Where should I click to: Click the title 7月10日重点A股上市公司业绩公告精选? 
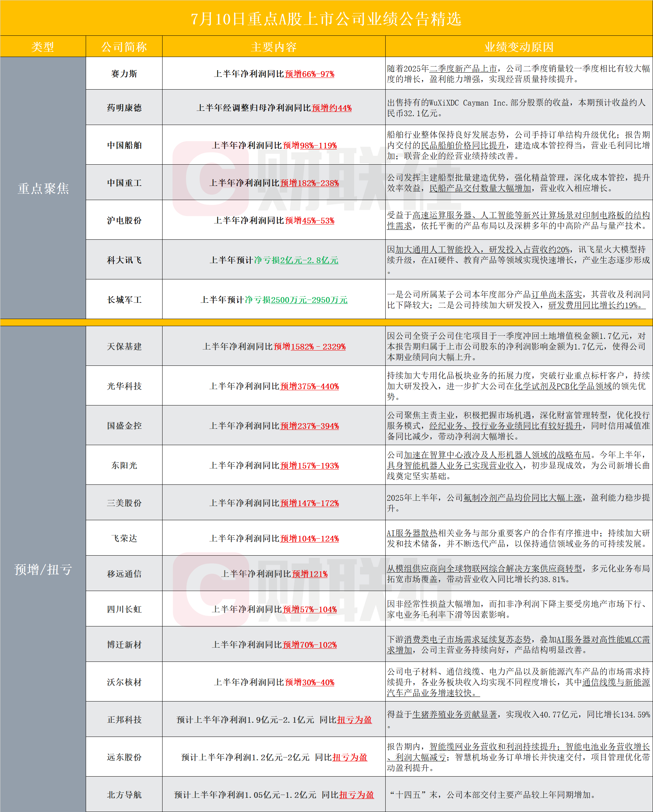point(326,19)
